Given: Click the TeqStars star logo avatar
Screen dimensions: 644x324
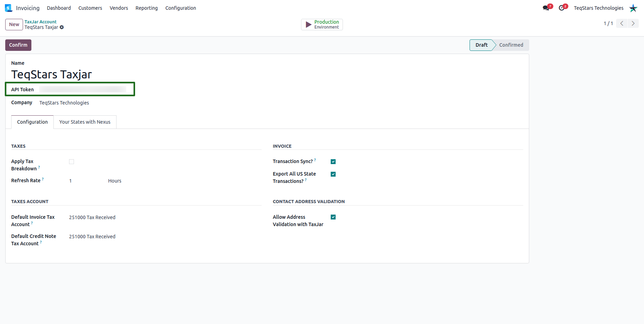Looking at the screenshot, I should point(633,8).
